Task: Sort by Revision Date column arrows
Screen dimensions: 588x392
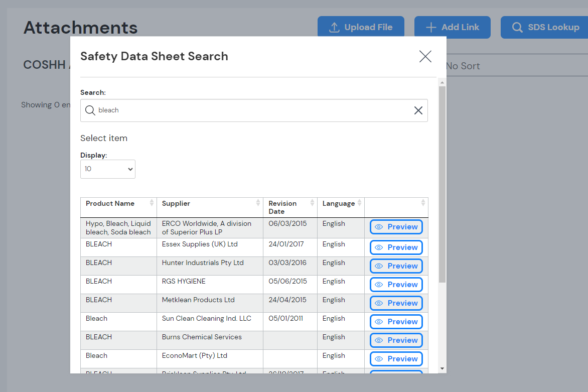Action: pyautogui.click(x=312, y=203)
